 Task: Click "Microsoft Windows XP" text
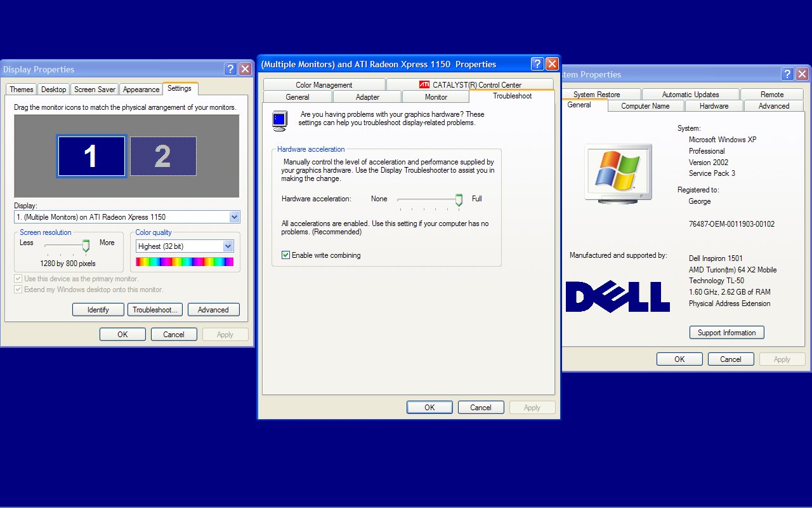723,140
